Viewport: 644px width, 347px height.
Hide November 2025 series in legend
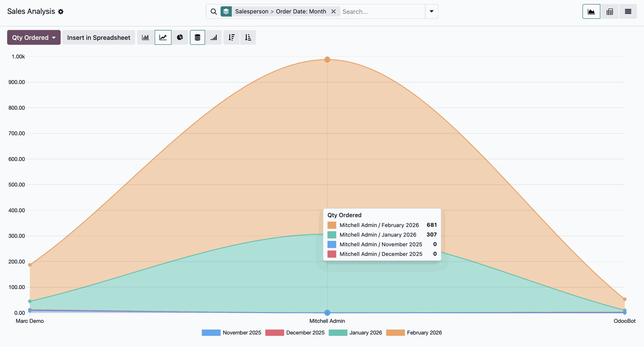[x=231, y=333]
